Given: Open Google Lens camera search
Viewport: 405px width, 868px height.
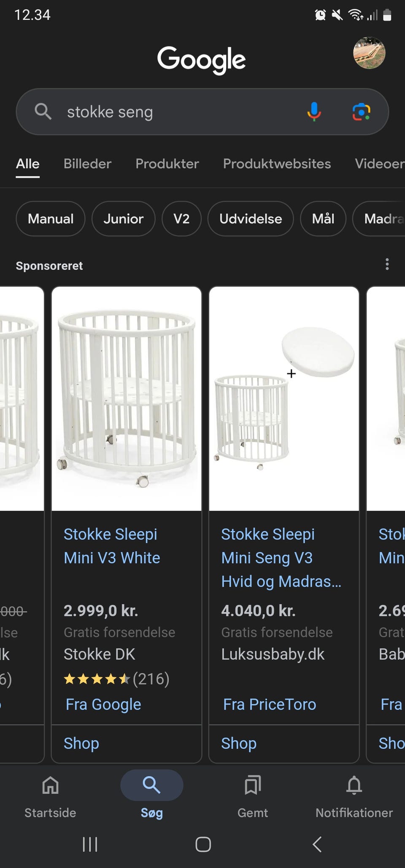Looking at the screenshot, I should pyautogui.click(x=361, y=112).
